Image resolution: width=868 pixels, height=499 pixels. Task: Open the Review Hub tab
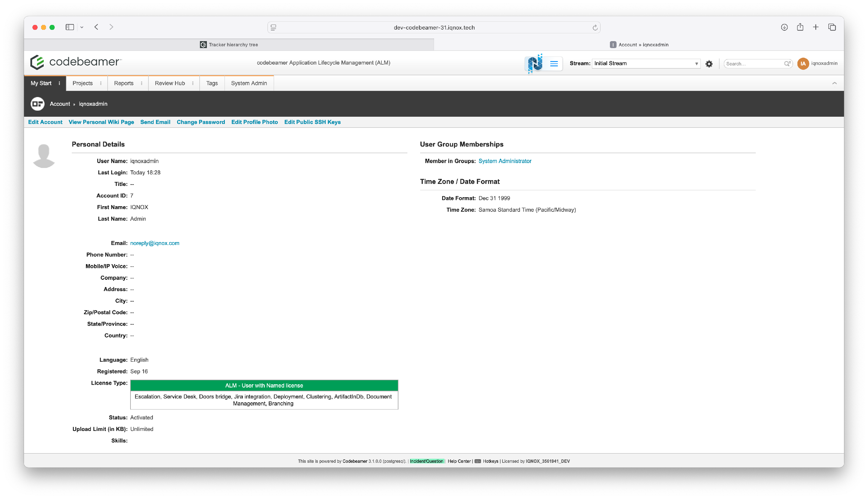pos(170,83)
